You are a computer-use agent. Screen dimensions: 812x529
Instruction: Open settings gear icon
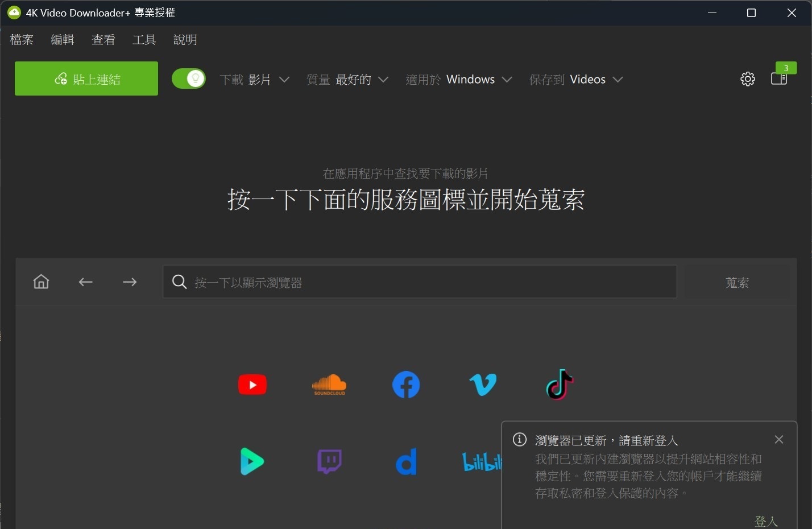point(748,79)
